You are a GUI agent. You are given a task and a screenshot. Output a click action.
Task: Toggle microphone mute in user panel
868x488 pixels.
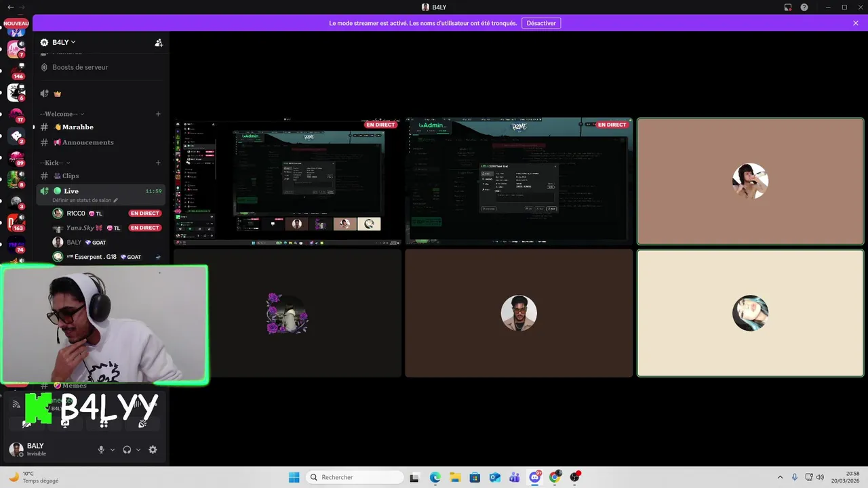[102, 449]
